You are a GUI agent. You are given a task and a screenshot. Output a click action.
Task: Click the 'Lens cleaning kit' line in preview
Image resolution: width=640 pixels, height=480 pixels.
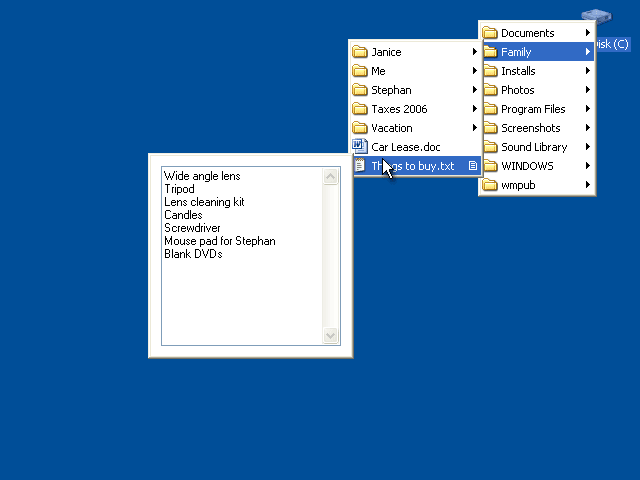point(204,202)
